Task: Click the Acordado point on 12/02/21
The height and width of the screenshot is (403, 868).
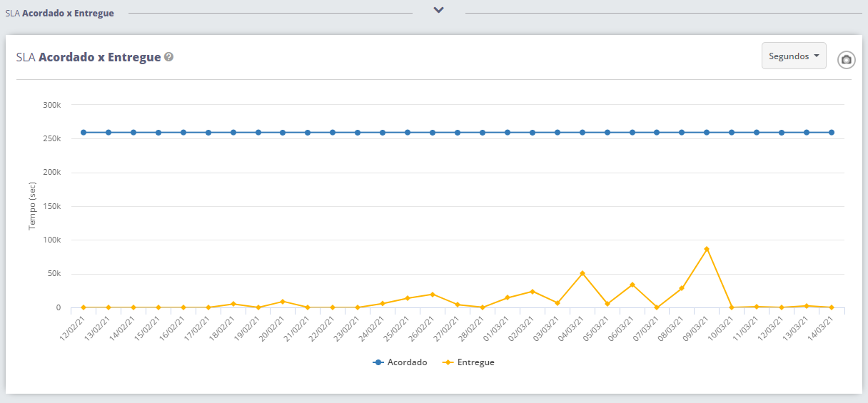Action: (84, 133)
